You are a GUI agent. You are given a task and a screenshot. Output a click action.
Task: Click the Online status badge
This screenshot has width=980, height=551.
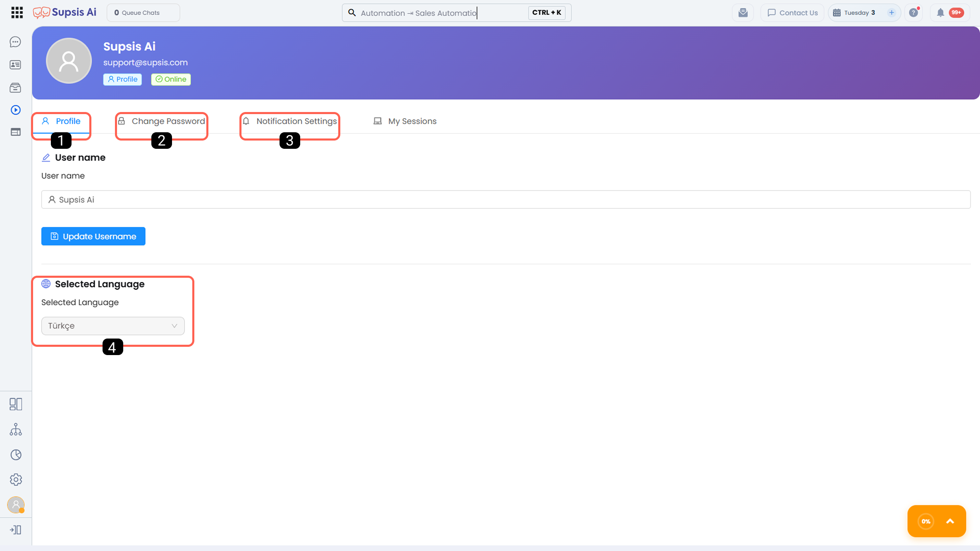[x=171, y=79]
